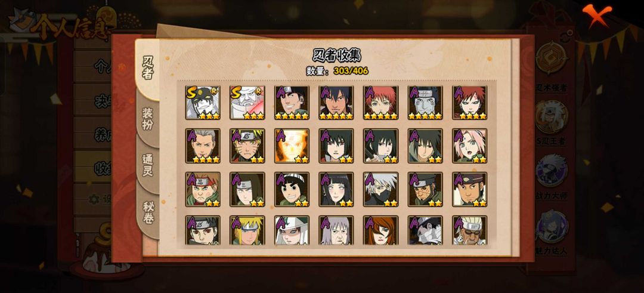Select the second S-rank white-haired ninja

click(247, 103)
